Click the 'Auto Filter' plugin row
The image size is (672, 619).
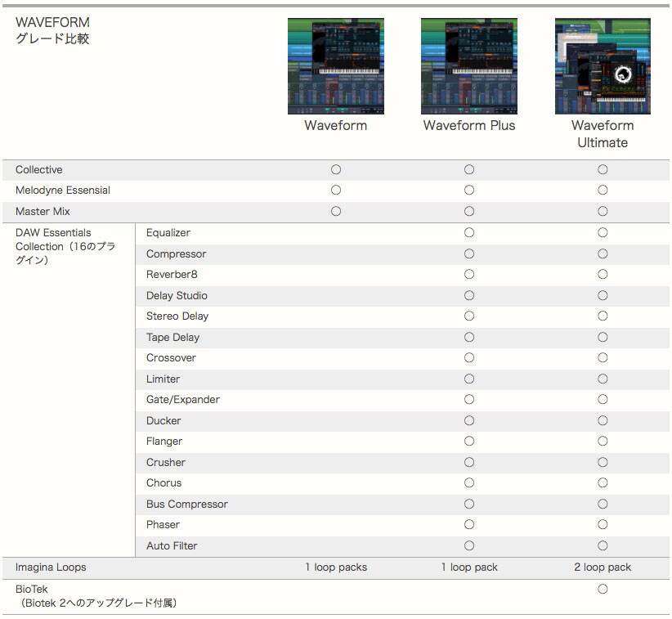coord(402,545)
